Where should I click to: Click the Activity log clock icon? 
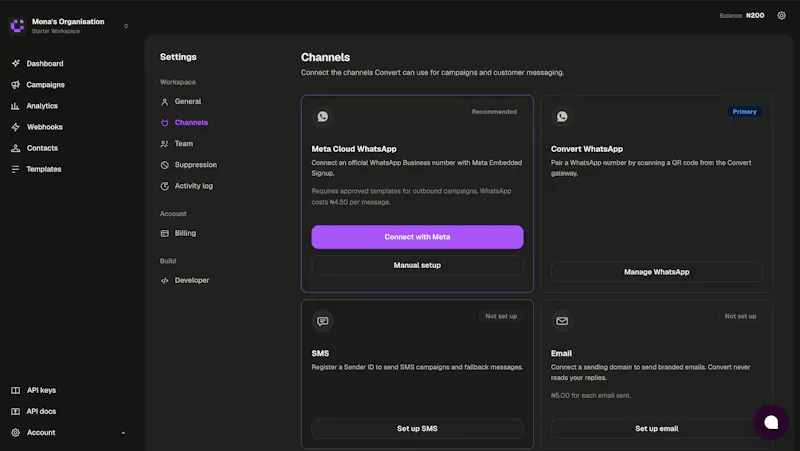[164, 186]
